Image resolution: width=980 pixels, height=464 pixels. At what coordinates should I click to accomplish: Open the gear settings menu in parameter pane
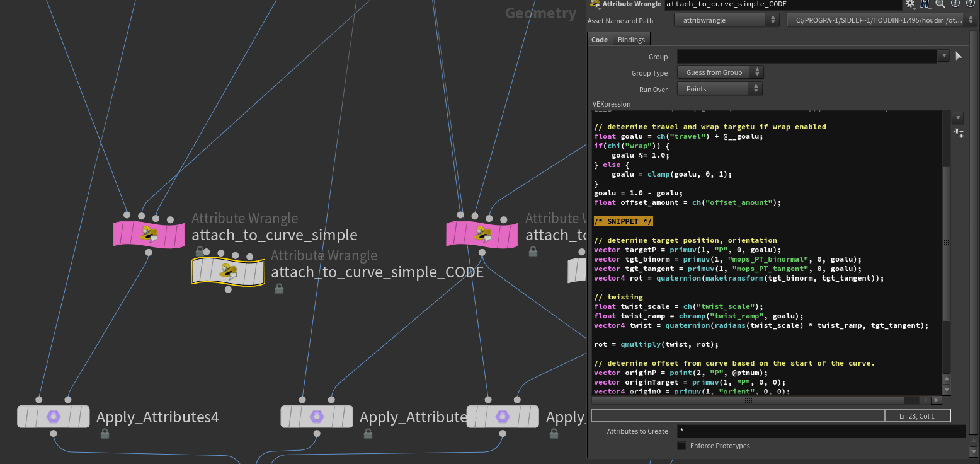(x=910, y=4)
